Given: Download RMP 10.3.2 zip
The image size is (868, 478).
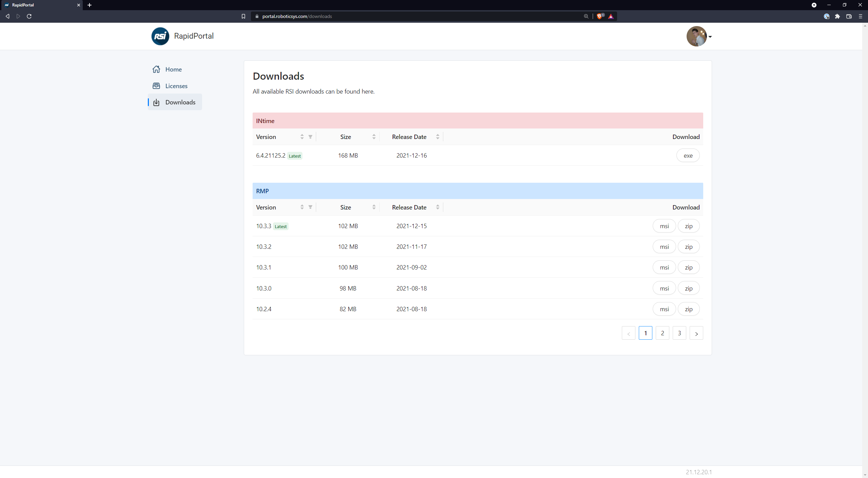Looking at the screenshot, I should tap(689, 247).
